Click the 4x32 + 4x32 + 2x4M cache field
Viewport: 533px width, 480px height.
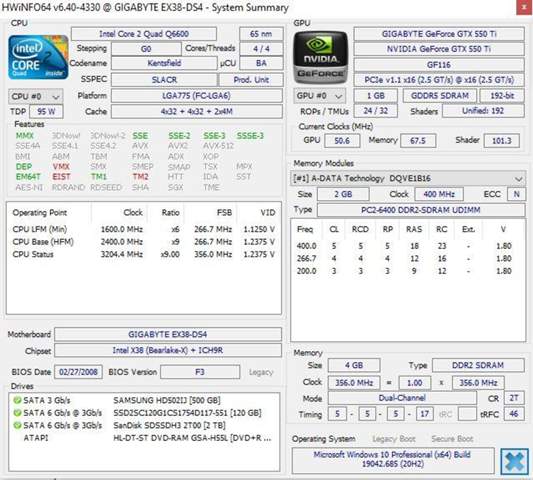196,112
